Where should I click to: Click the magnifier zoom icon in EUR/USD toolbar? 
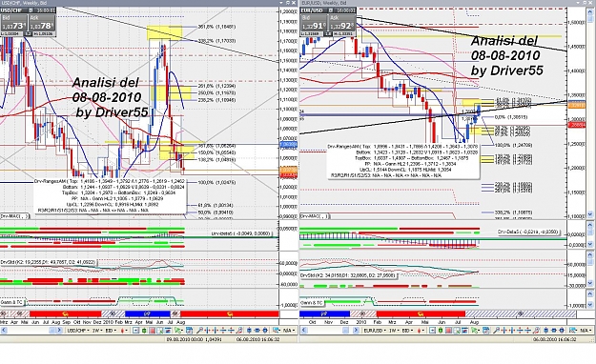click(496, 331)
